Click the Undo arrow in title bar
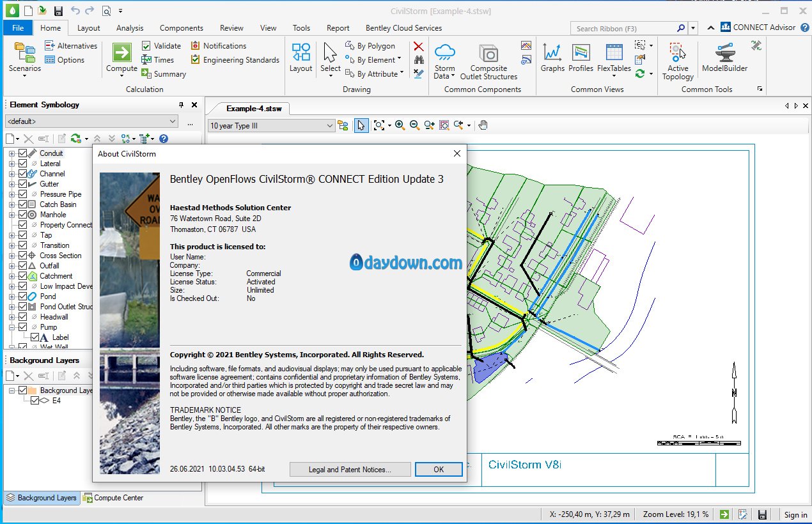812x524 pixels. click(x=75, y=11)
